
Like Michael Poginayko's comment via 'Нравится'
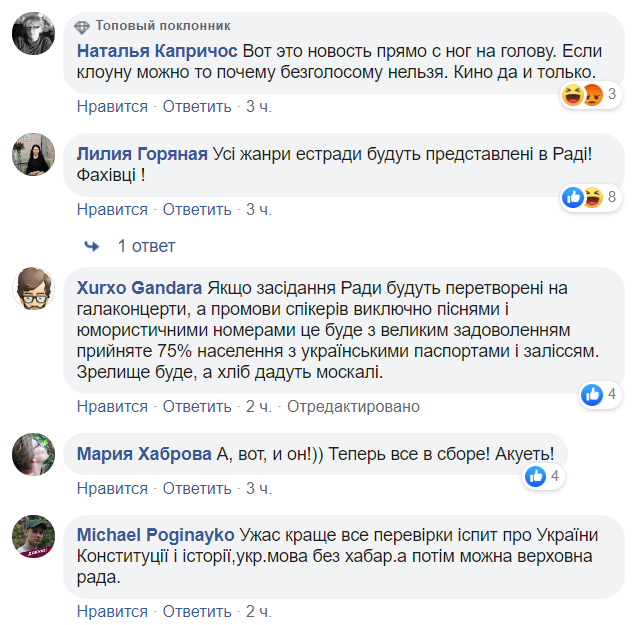click(x=112, y=611)
